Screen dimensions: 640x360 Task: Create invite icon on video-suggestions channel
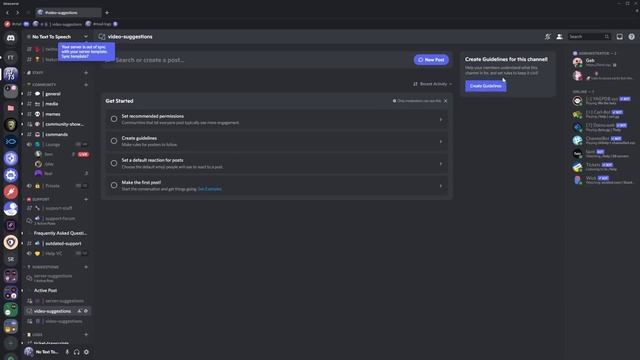pyautogui.click(x=80, y=311)
